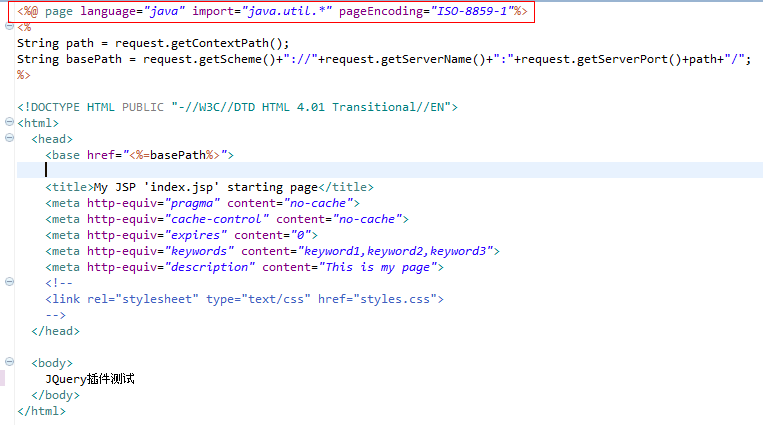The width and height of the screenshot is (763, 425).
Task: Click the <%=basePath%> expression
Action: (174, 155)
